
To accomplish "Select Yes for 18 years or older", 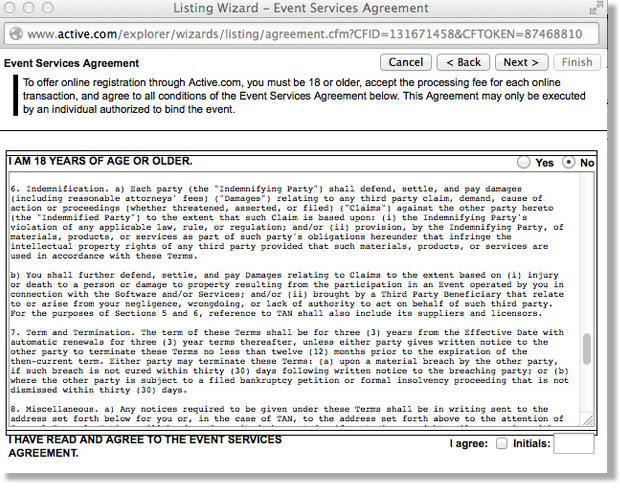I will click(x=525, y=162).
